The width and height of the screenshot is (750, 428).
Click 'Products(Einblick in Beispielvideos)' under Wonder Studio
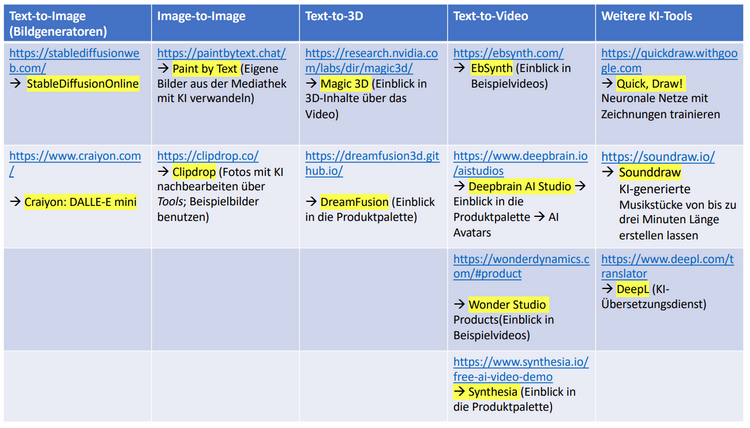(503, 327)
